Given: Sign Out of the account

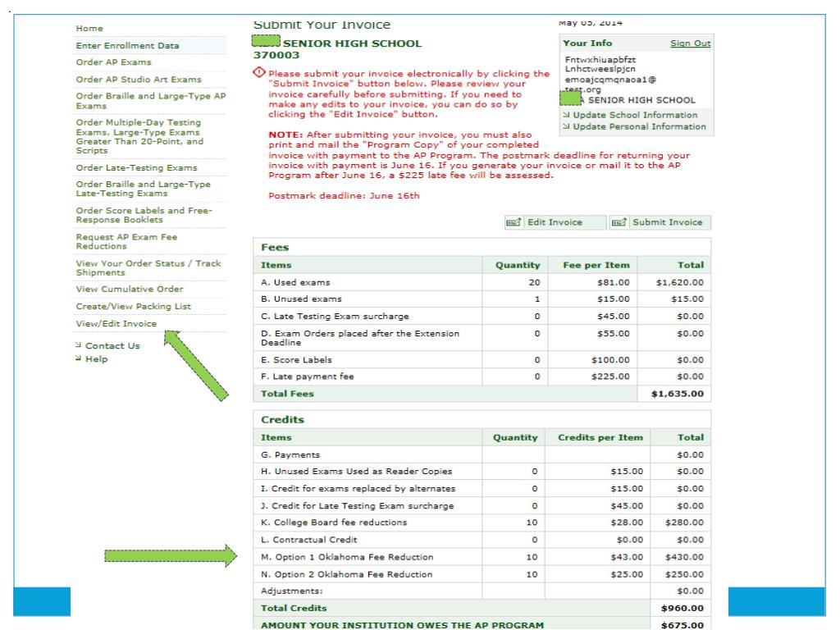Looking at the screenshot, I should point(691,43).
